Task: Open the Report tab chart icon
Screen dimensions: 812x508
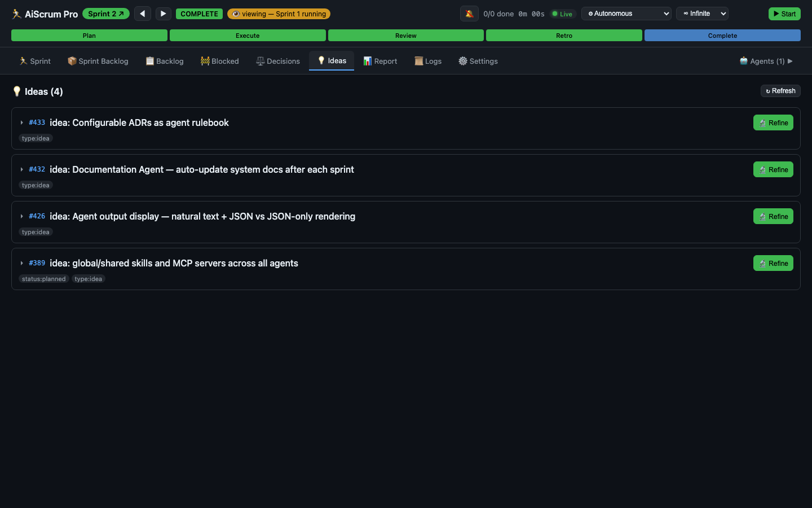Action: click(x=368, y=61)
